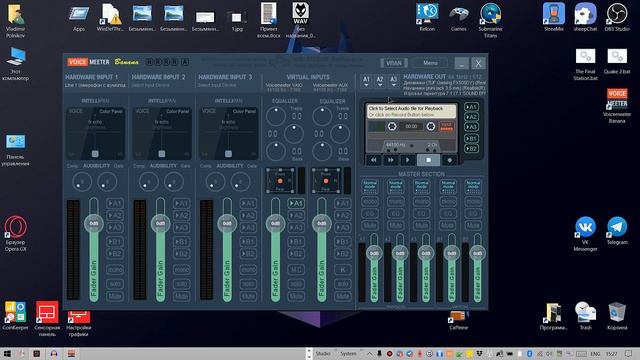The image size is (640, 360).
Task: Click the A1 master bus fader
Action: pyautogui.click(x=374, y=253)
